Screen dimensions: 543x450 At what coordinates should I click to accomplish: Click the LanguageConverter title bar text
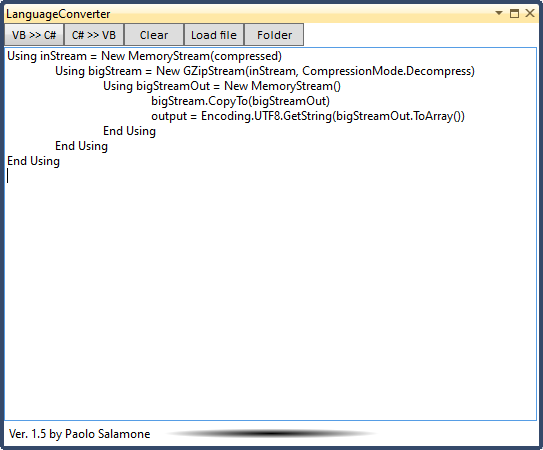point(58,14)
